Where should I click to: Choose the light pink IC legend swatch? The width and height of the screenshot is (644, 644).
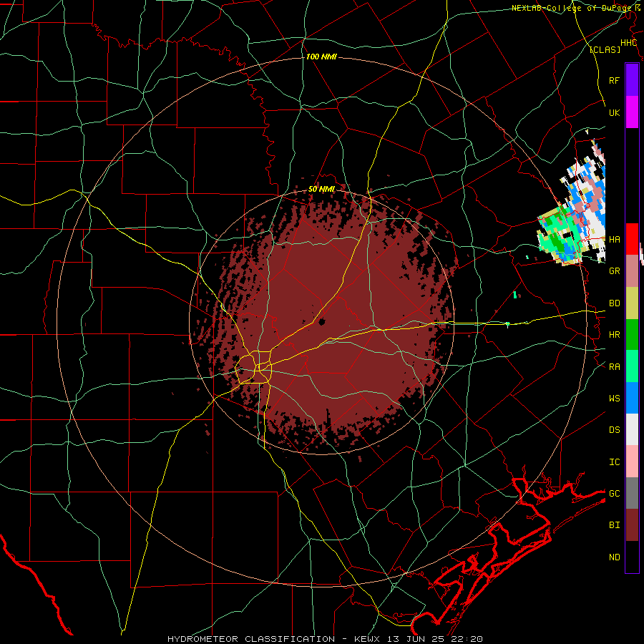pos(632,462)
